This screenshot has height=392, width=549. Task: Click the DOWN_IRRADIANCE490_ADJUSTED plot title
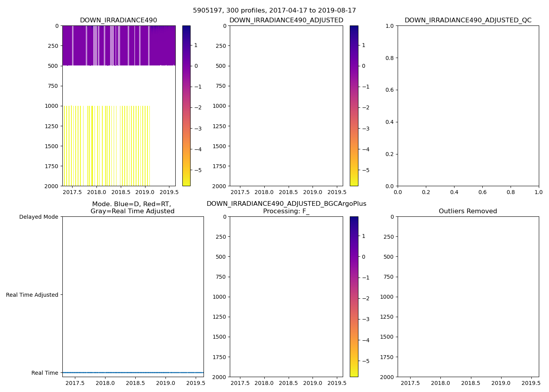[x=286, y=20]
